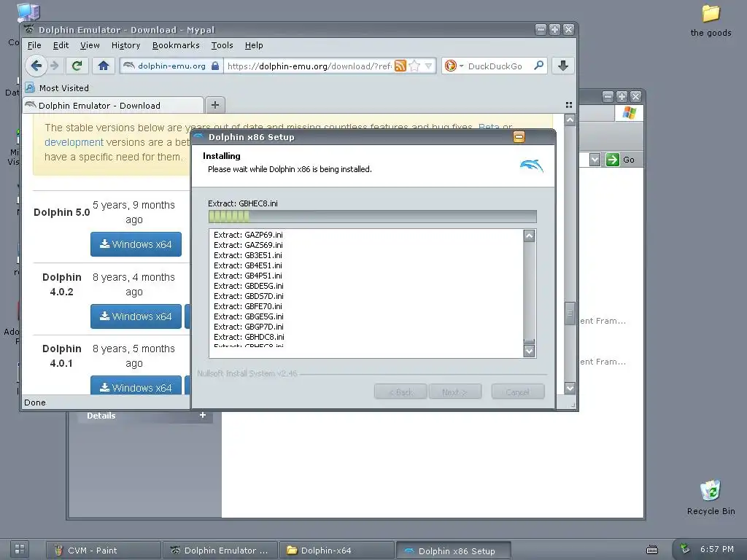Image resolution: width=747 pixels, height=560 pixels.
Task: Open the Recycle Bin on desktop
Action: tap(711, 497)
